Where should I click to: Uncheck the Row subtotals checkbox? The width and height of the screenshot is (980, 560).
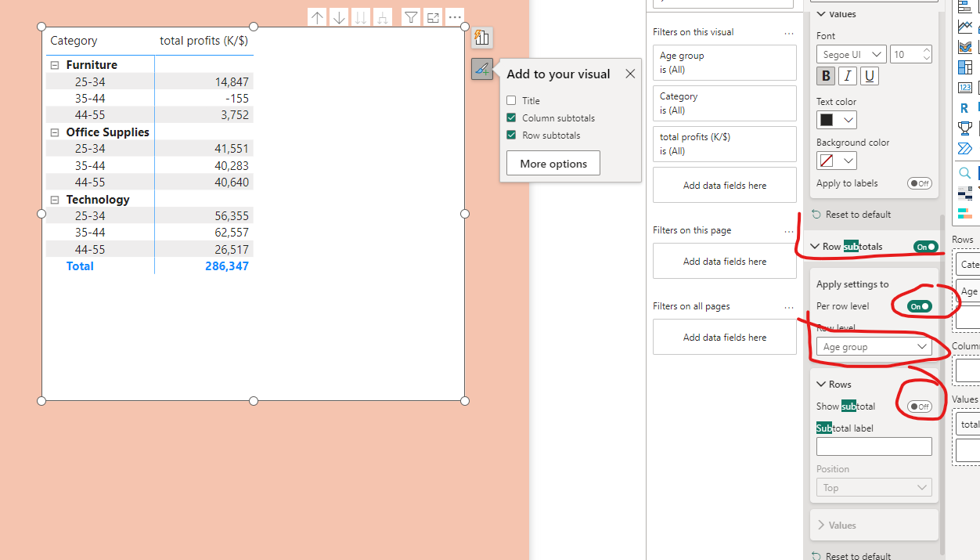tap(511, 135)
